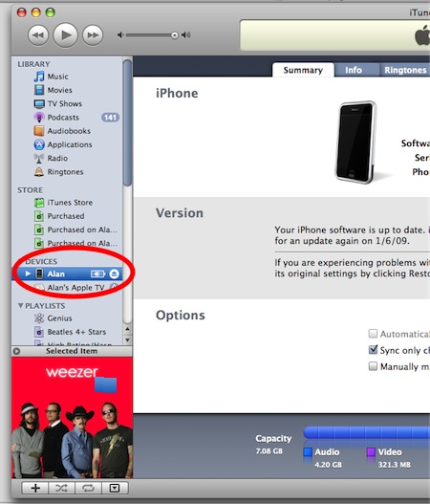Click the Version section heading
Image resolution: width=430 pixels, height=504 pixels.
pos(180,213)
